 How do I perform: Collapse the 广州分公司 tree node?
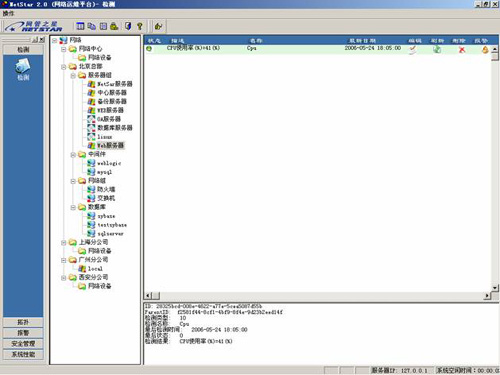tap(64, 260)
